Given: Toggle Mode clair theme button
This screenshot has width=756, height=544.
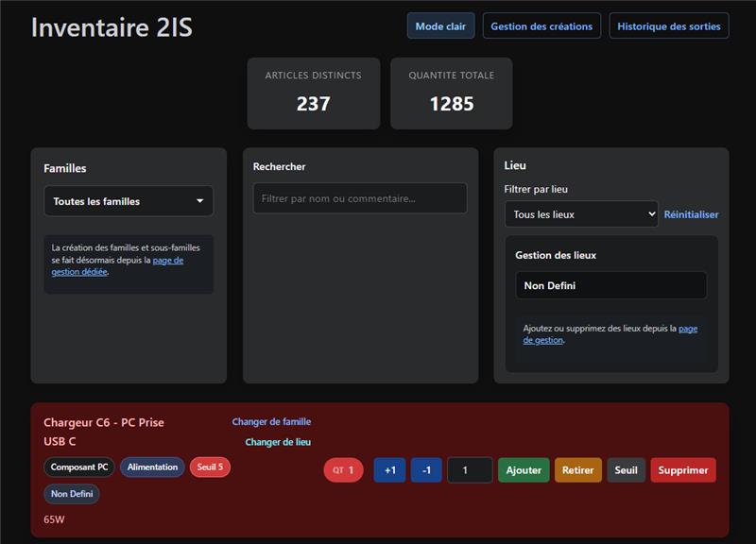Looking at the screenshot, I should (x=440, y=26).
